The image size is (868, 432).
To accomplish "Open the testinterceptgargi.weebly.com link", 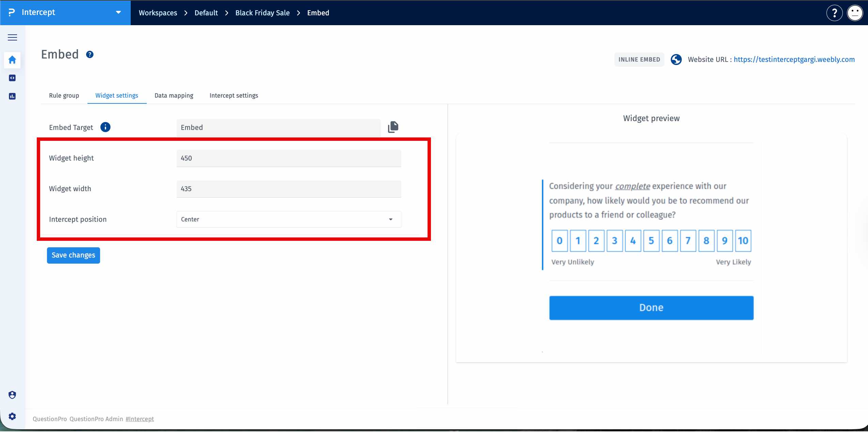I will click(794, 60).
